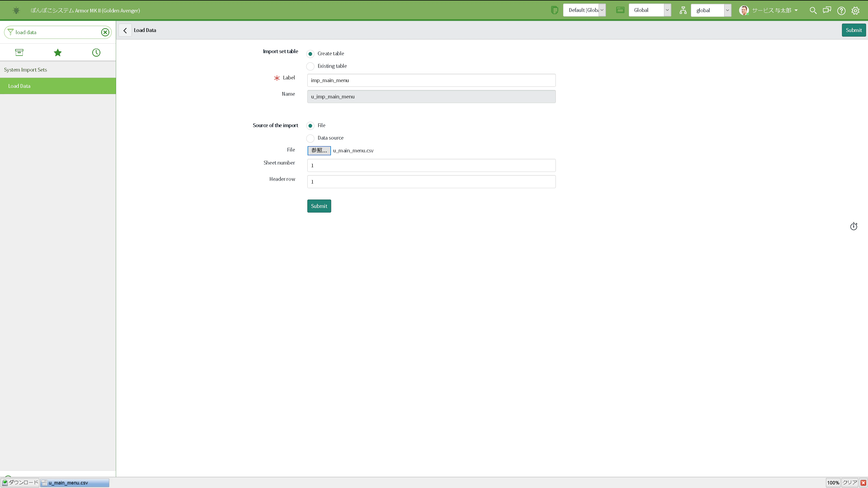Click the bug logo icon in header
Screen dimensions: 868x488
[16, 11]
